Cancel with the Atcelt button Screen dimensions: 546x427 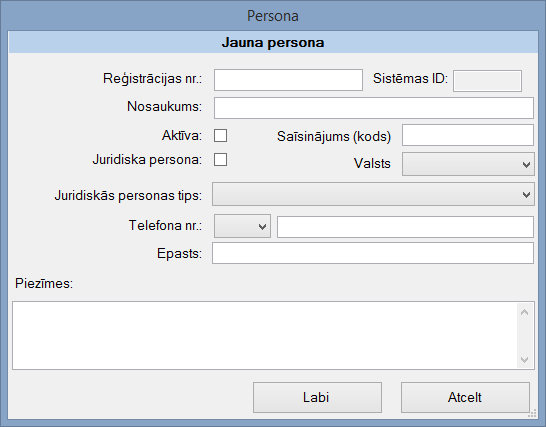[465, 397]
